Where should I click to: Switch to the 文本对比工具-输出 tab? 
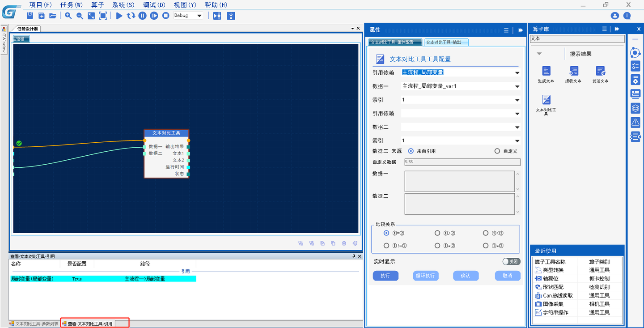click(x=446, y=42)
